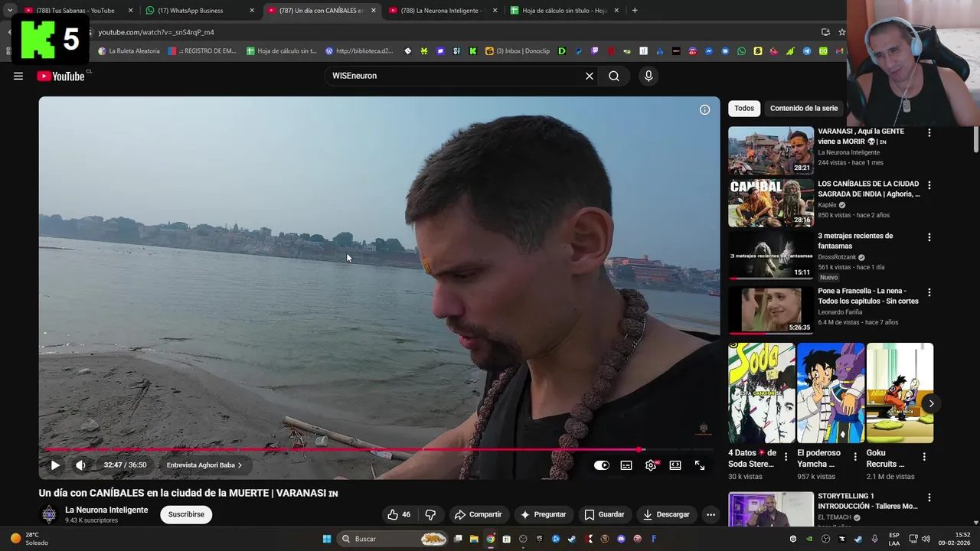980x551 pixels.
Task: Expand the Entrevista Aghori Baba chapter
Action: coord(204,465)
